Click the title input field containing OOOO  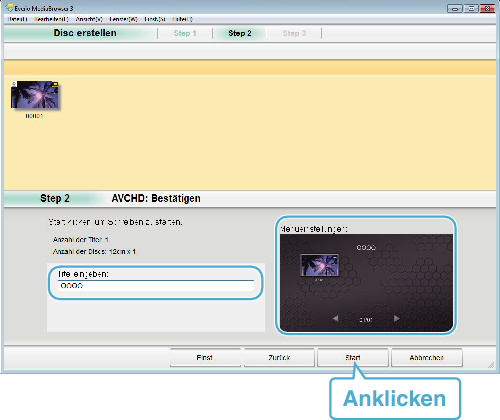pos(156,286)
